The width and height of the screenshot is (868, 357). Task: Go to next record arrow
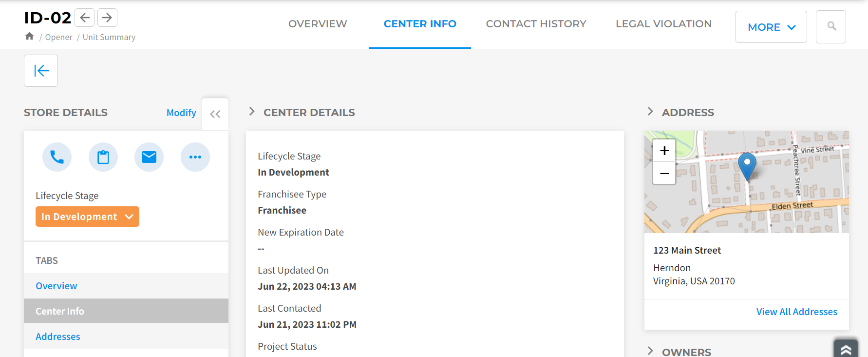107,18
